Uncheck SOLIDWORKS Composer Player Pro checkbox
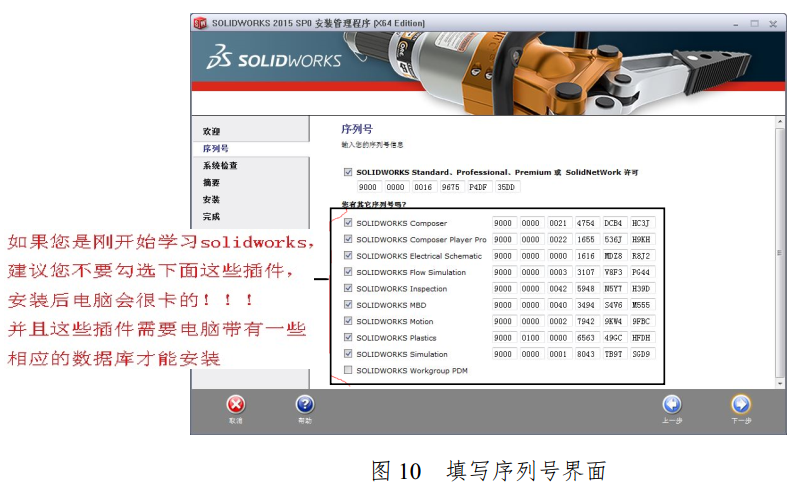 [x=348, y=239]
